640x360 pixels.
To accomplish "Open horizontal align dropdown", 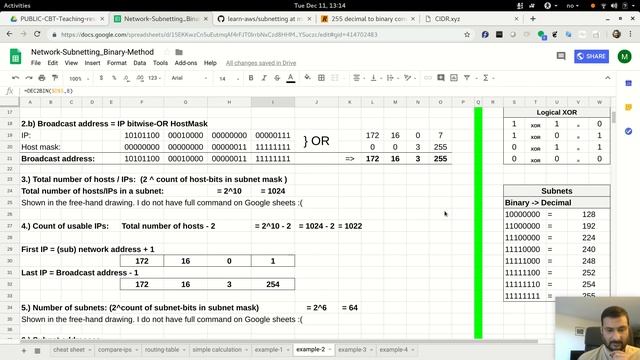I will coord(358,78).
